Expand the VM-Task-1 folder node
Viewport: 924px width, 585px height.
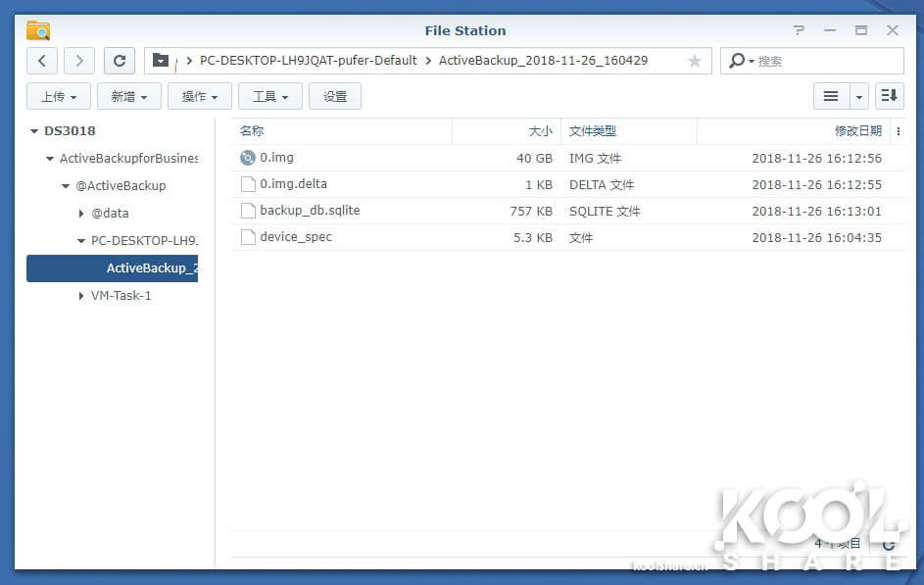[81, 296]
